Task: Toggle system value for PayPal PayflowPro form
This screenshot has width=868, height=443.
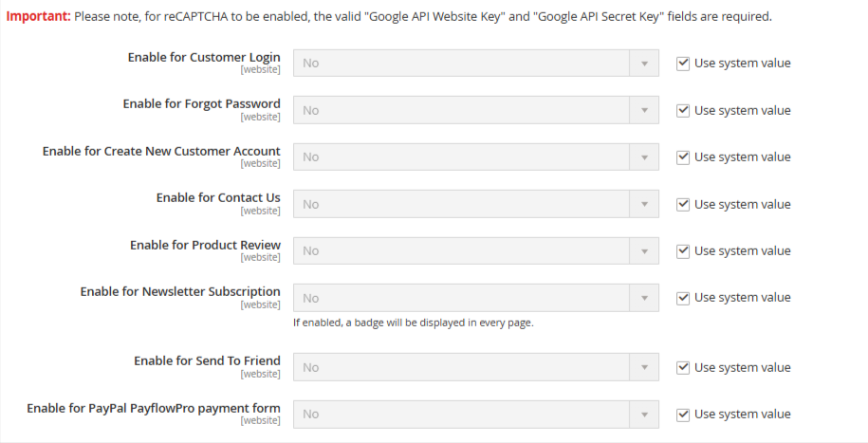Action: coord(683,415)
